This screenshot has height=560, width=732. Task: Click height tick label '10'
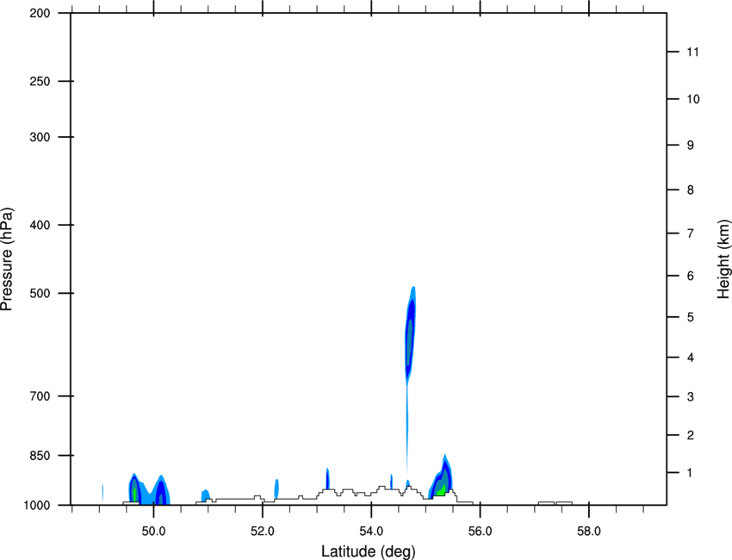point(693,99)
